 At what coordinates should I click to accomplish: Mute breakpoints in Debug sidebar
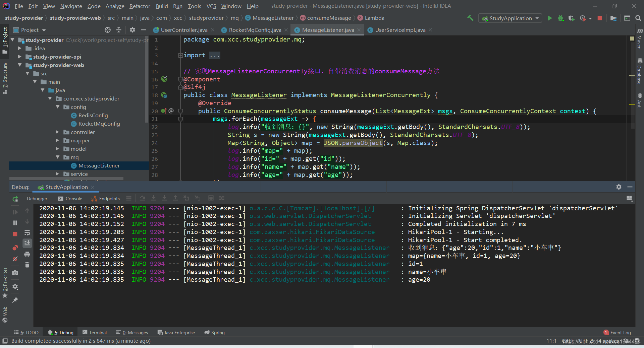tap(15, 259)
